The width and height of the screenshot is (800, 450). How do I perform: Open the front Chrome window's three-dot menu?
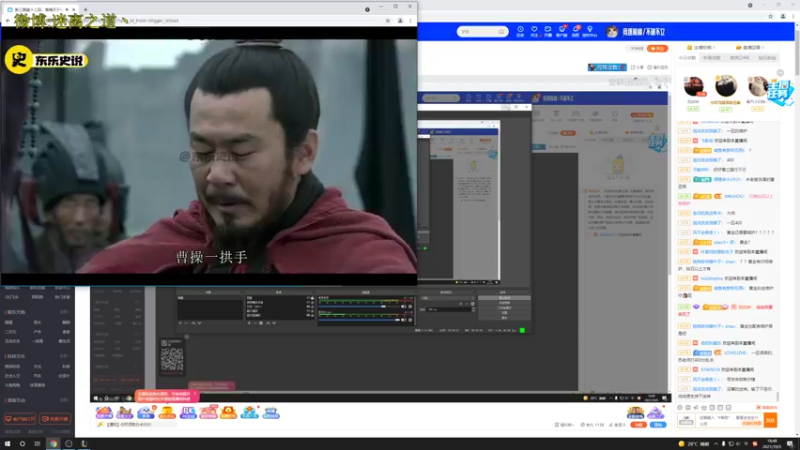pos(410,20)
